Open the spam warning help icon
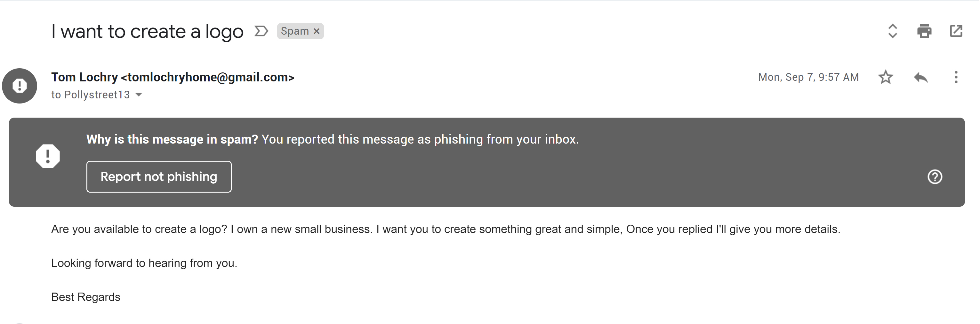 pos(934,177)
